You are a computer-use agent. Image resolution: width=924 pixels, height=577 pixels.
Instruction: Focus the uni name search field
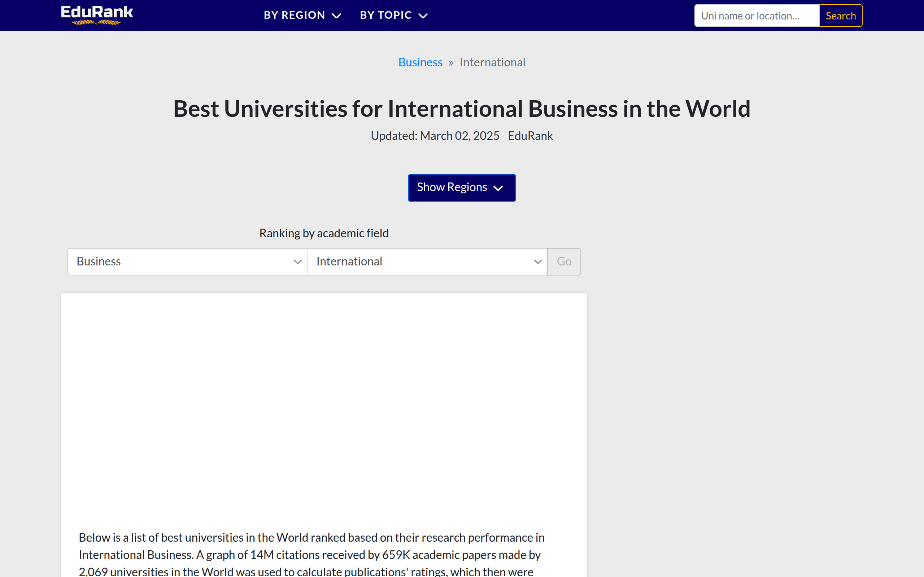[757, 16]
